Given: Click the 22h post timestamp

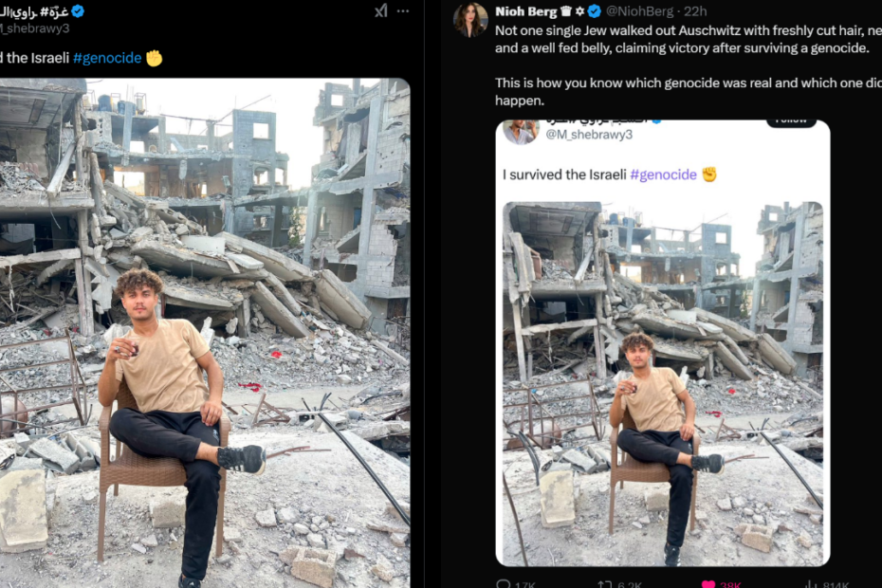Looking at the screenshot, I should pos(695,11).
